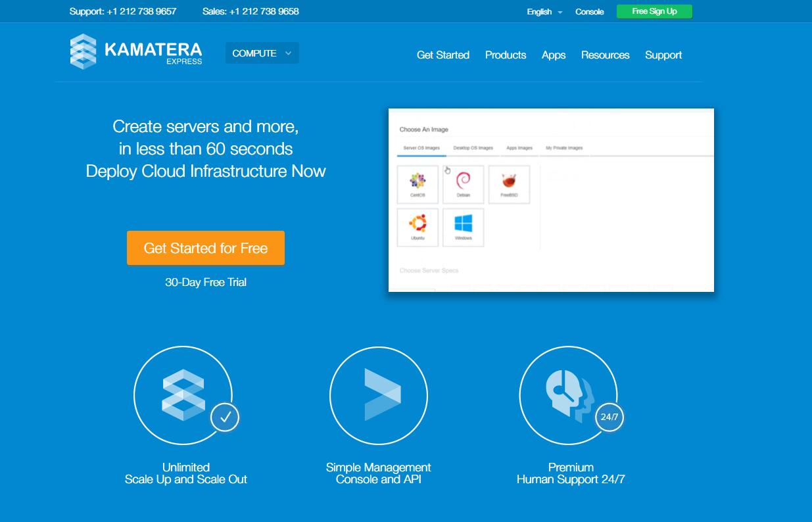Screen dimensions: 812x522
Task: Click the Choose An Image heading
Action: tap(424, 130)
